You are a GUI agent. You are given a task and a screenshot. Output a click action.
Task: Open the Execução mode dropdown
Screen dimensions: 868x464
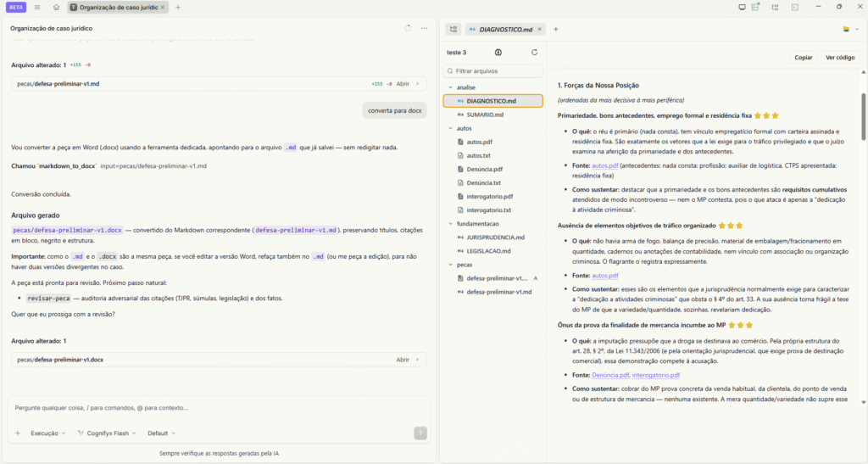47,433
